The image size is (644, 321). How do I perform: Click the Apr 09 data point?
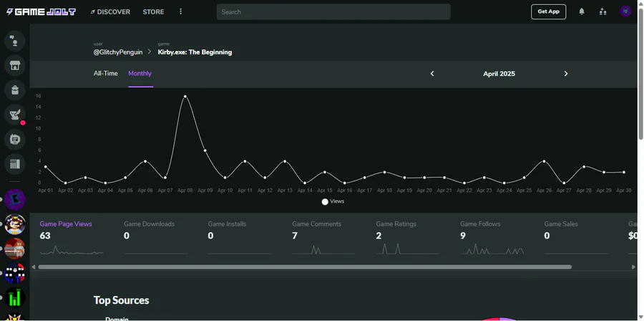pyautogui.click(x=205, y=150)
